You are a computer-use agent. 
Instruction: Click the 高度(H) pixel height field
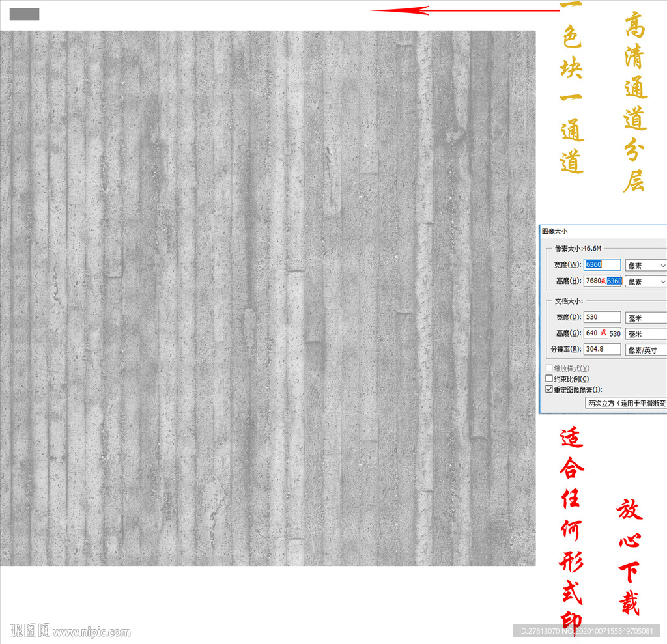[603, 281]
